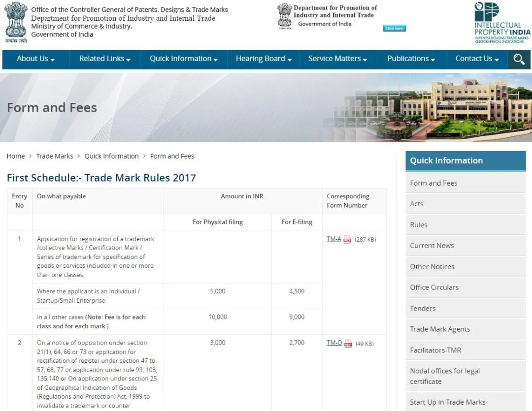This screenshot has height=411, width=532.
Task: Click the Government of India emblem logo
Action: point(16,22)
